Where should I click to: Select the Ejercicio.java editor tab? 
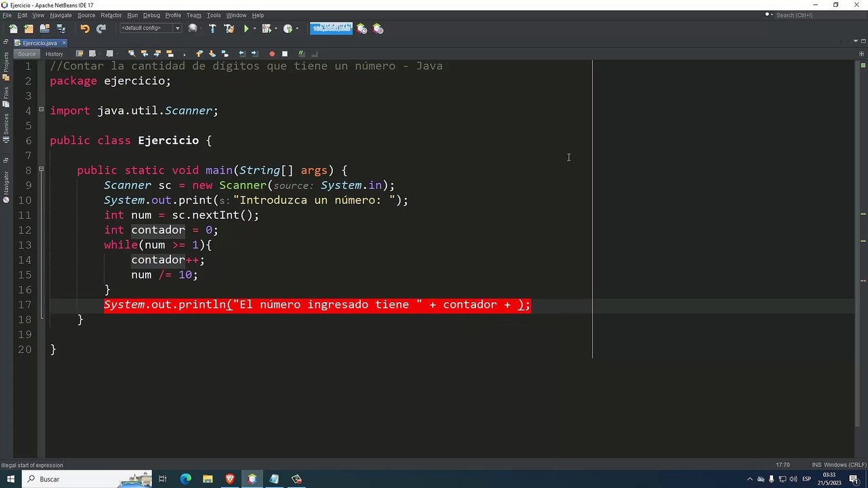pyautogui.click(x=39, y=43)
